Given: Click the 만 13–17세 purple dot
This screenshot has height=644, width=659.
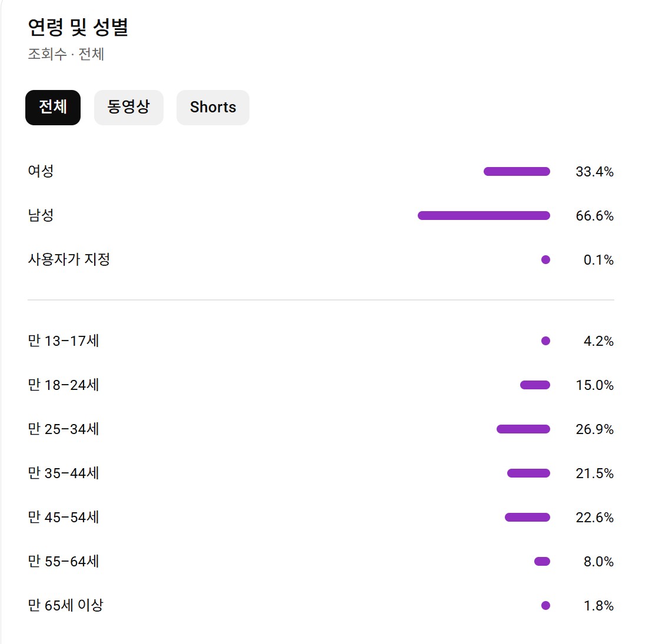Looking at the screenshot, I should [545, 341].
